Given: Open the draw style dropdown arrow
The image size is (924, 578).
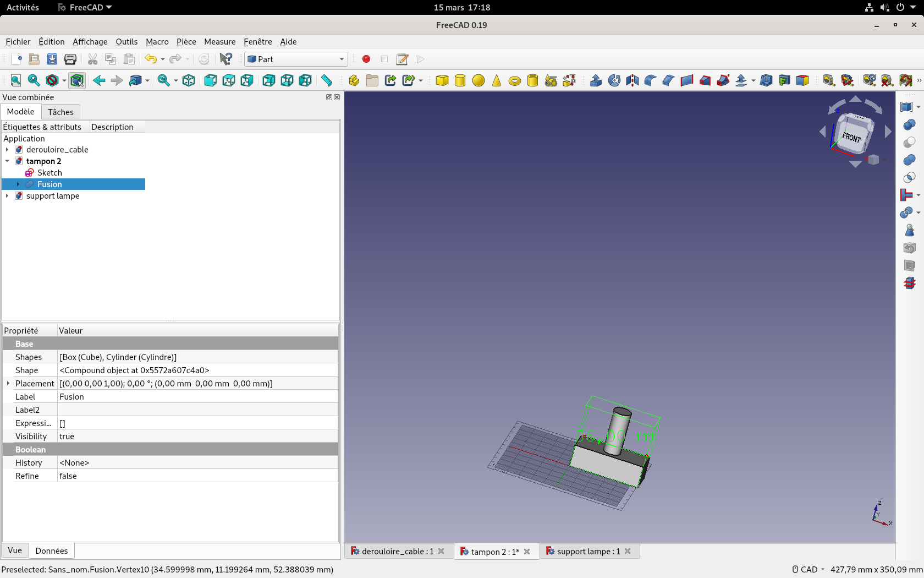Looking at the screenshot, I should pos(64,81).
